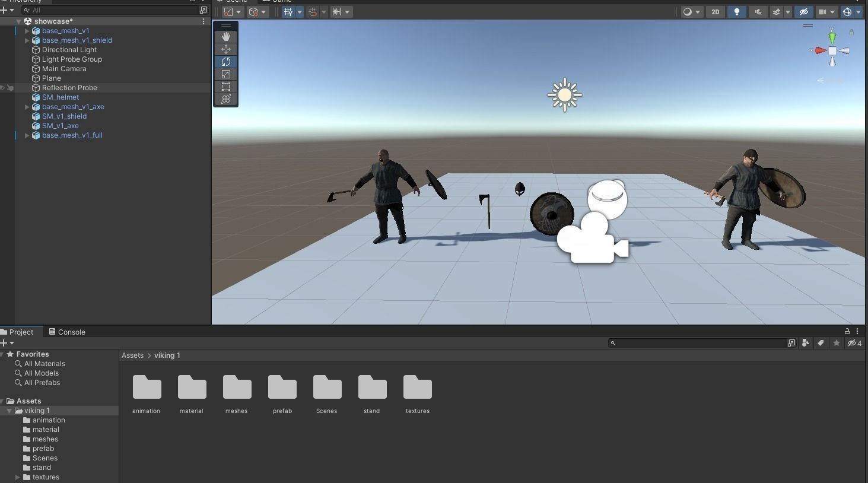The image size is (868, 483).
Task: Switch to the Project tab
Action: [x=17, y=332]
